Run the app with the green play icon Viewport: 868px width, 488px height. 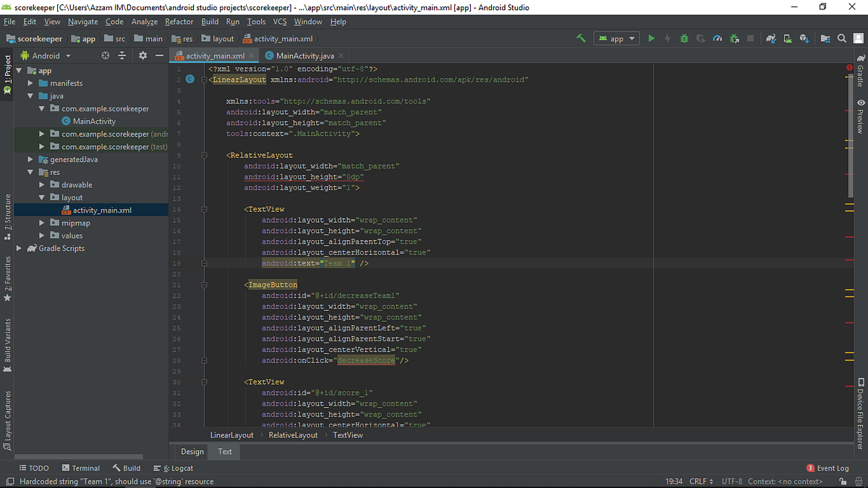pos(652,38)
